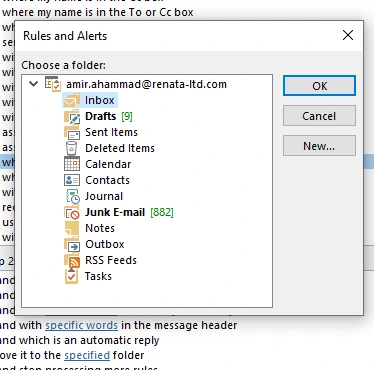Image resolution: width=374 pixels, height=370 pixels.
Task: Click the Journal icon
Action: coord(72,196)
